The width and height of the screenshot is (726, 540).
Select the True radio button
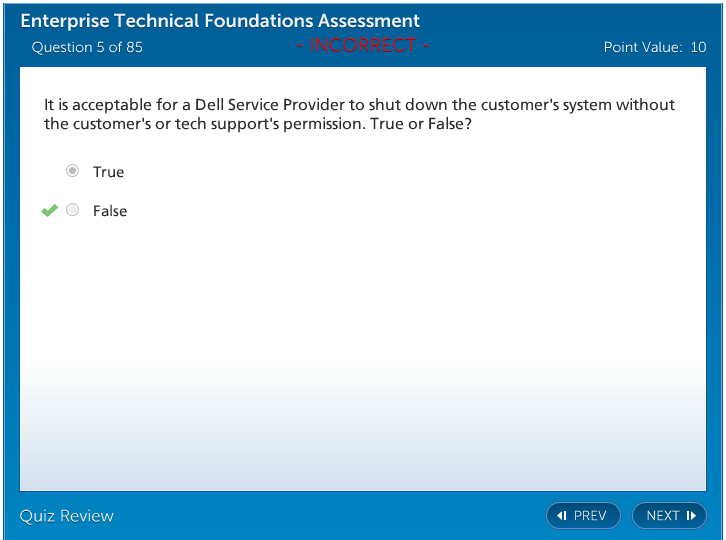(x=72, y=171)
